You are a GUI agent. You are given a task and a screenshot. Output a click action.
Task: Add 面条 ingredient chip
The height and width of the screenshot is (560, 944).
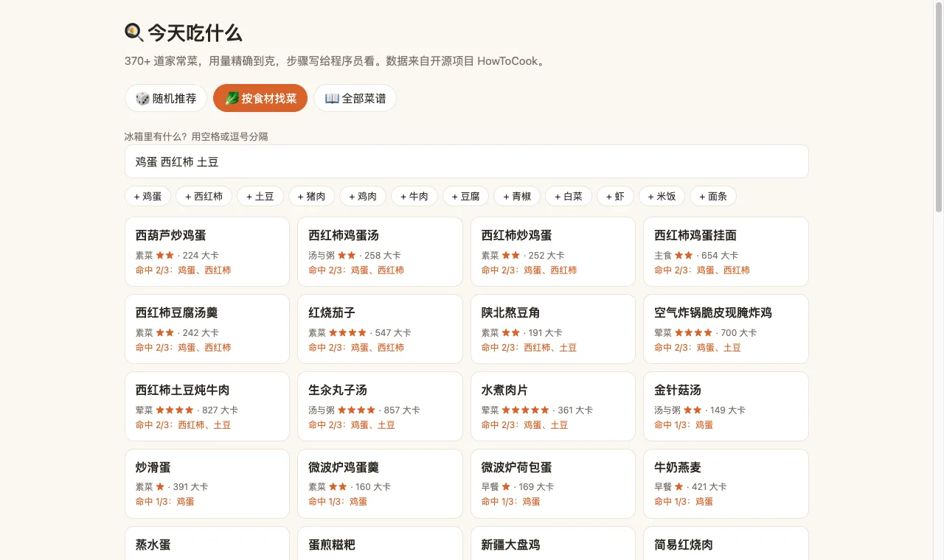(x=713, y=196)
